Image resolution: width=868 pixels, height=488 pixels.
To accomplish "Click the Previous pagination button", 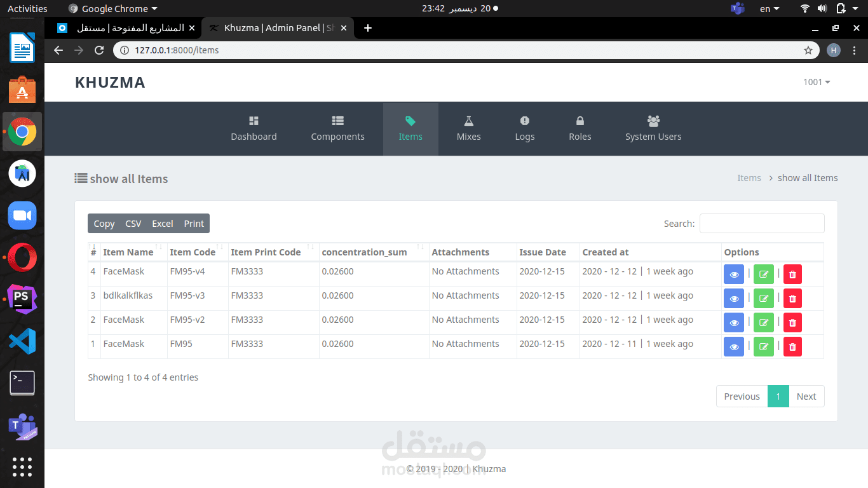I will click(x=742, y=396).
